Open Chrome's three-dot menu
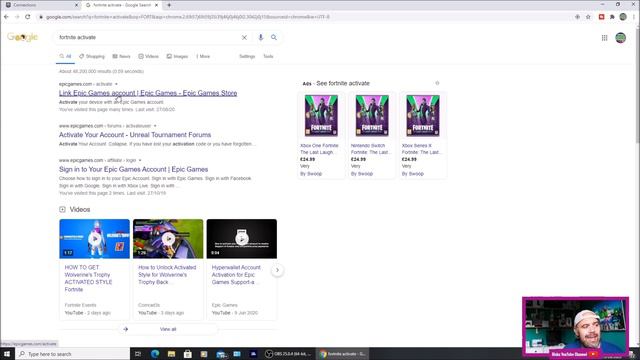 coord(634,17)
